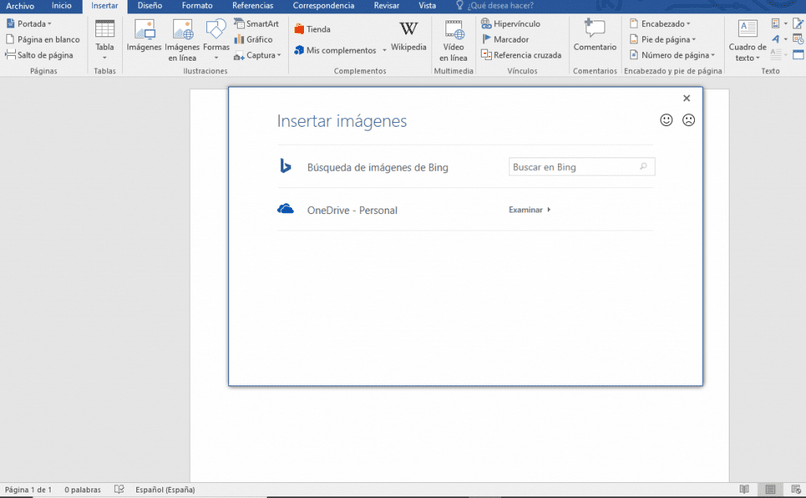Open the Número de página dropdown
The image size is (806, 498).
click(672, 55)
